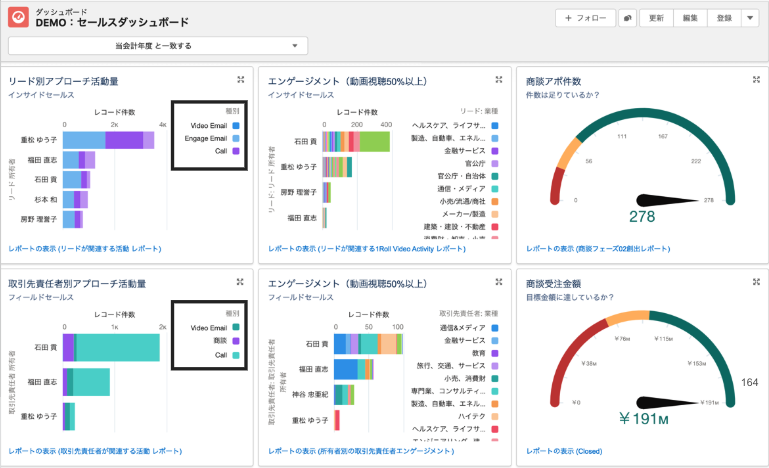Image resolution: width=769 pixels, height=468 pixels.
Task: Click the Call swatch in リード別アプローチ legend
Action: (236, 151)
